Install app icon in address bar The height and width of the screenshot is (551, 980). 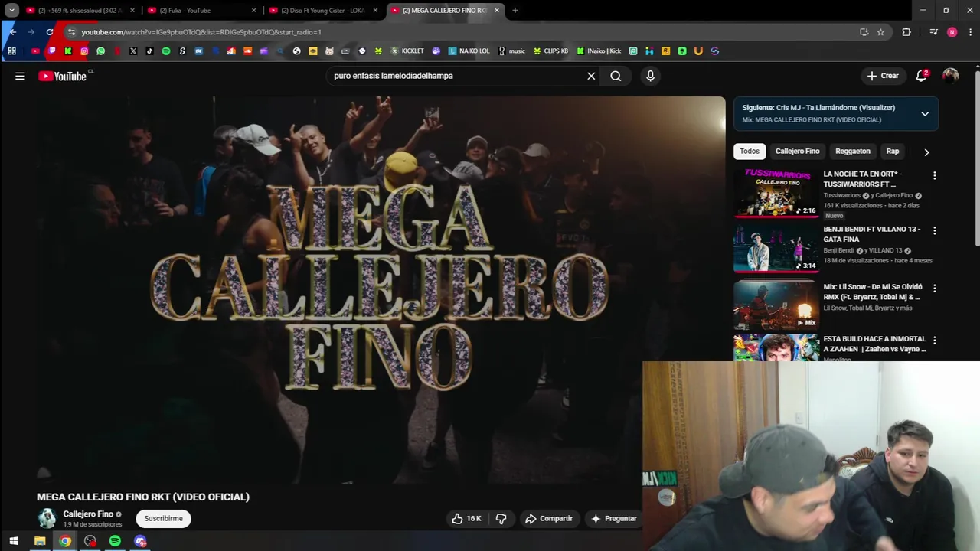[864, 32]
